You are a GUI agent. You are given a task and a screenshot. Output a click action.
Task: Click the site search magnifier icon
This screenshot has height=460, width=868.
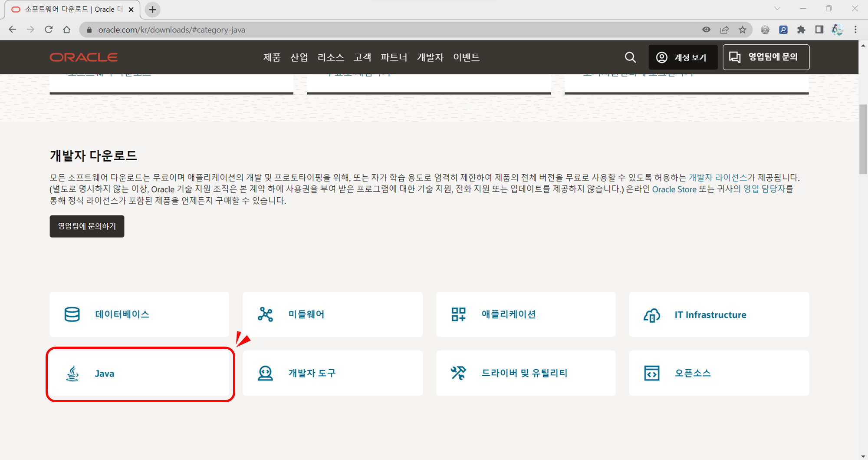630,57
